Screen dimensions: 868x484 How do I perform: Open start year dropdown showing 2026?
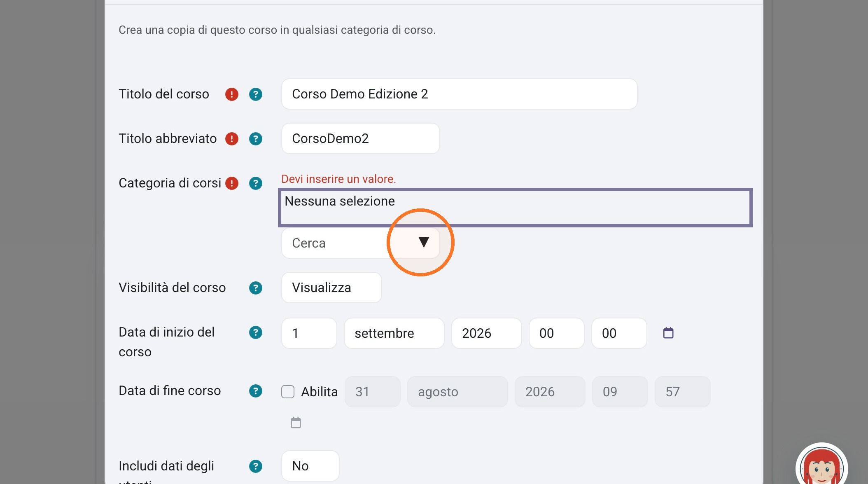(x=487, y=333)
